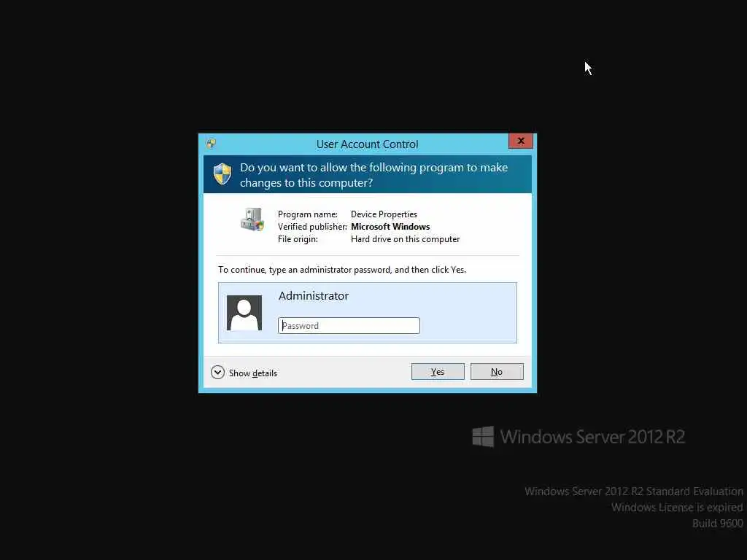The image size is (747, 560).
Task: Click the UAC shield icon in banner
Action: coord(222,174)
